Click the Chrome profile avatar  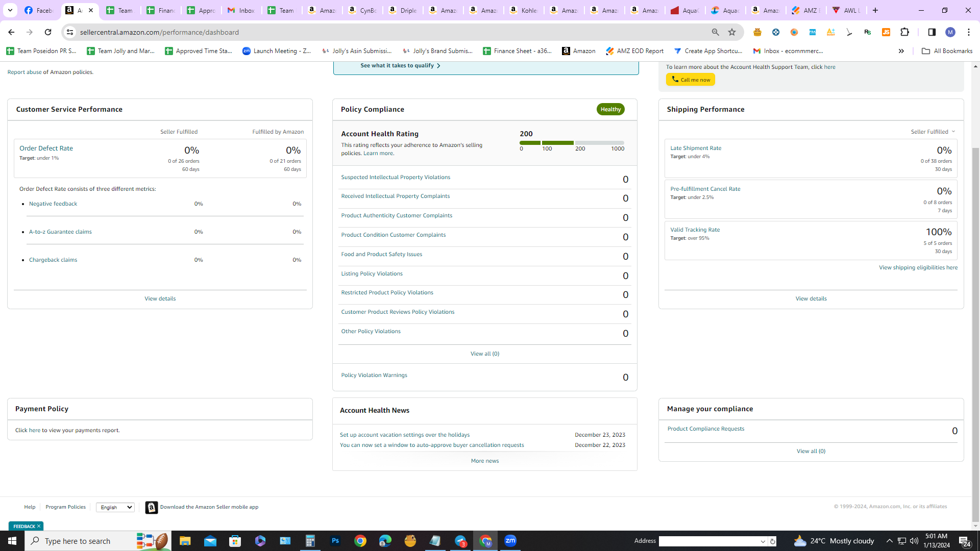tap(950, 32)
